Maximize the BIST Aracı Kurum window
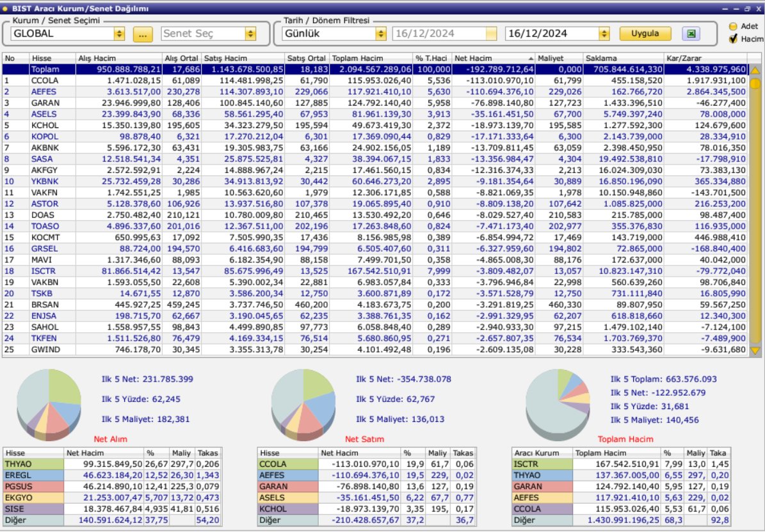The width and height of the screenshot is (765, 532). (x=748, y=9)
